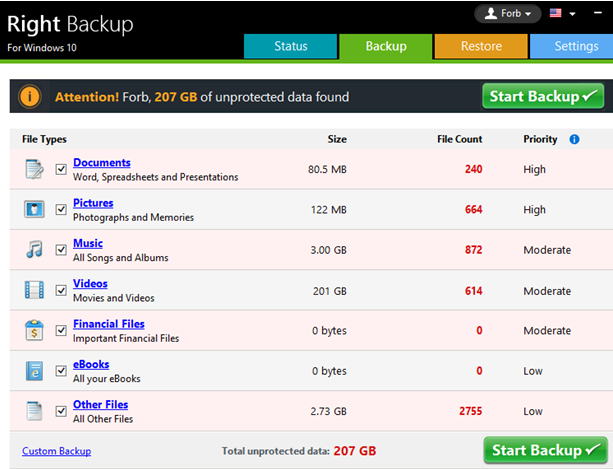The height and width of the screenshot is (469, 613).
Task: Open the Documents link
Action: coord(102,163)
